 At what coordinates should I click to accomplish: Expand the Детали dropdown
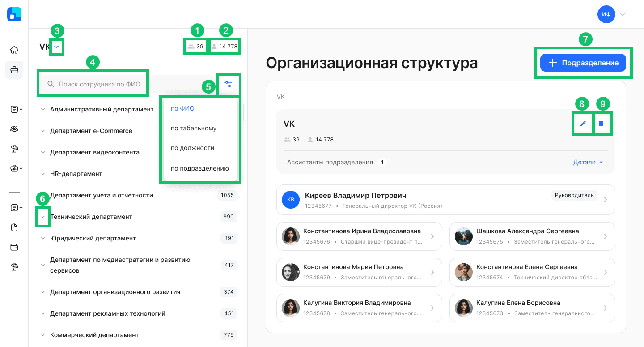click(x=588, y=162)
